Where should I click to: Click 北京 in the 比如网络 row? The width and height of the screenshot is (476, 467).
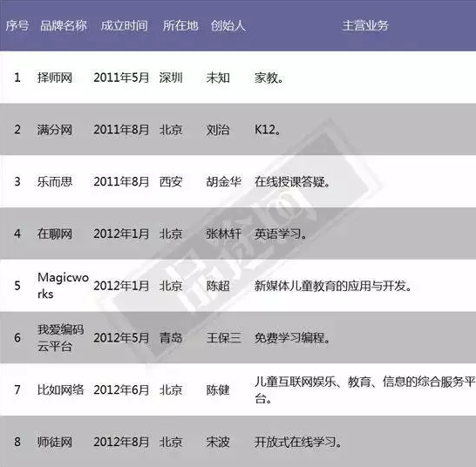(x=171, y=390)
